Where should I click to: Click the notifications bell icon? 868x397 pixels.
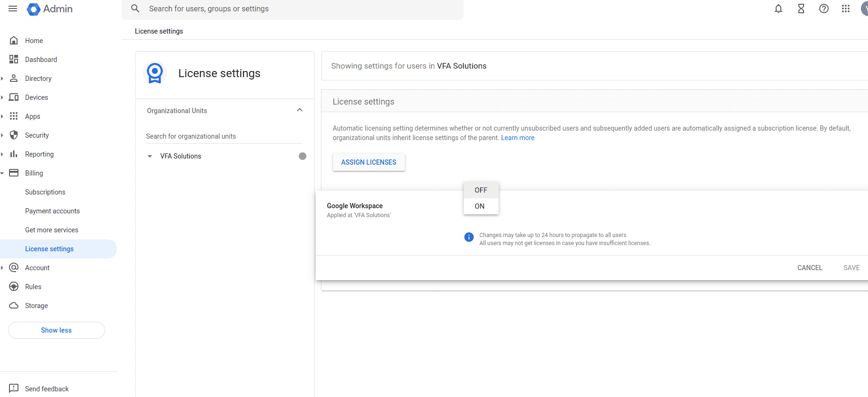point(778,9)
